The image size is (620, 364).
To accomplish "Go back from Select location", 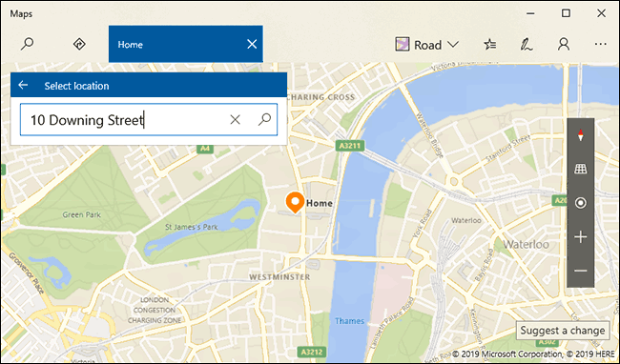I will pos(23,85).
